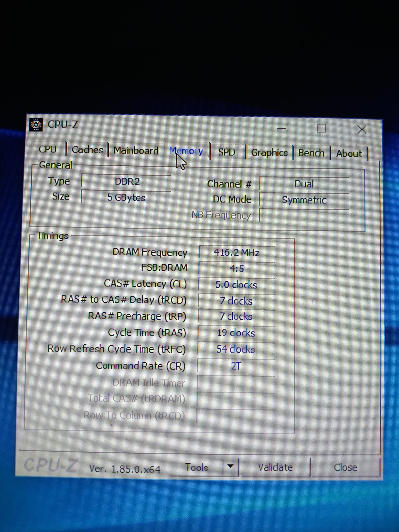Open the Graphics tab
The height and width of the screenshot is (532, 399).
(269, 153)
